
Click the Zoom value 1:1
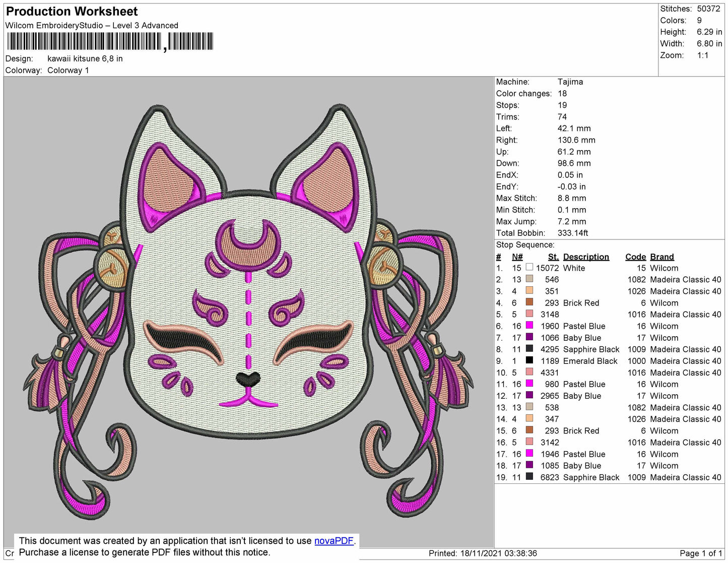click(703, 55)
